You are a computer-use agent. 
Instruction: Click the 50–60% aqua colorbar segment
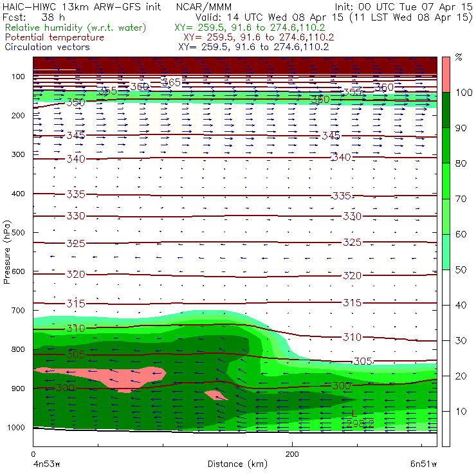[446, 252]
